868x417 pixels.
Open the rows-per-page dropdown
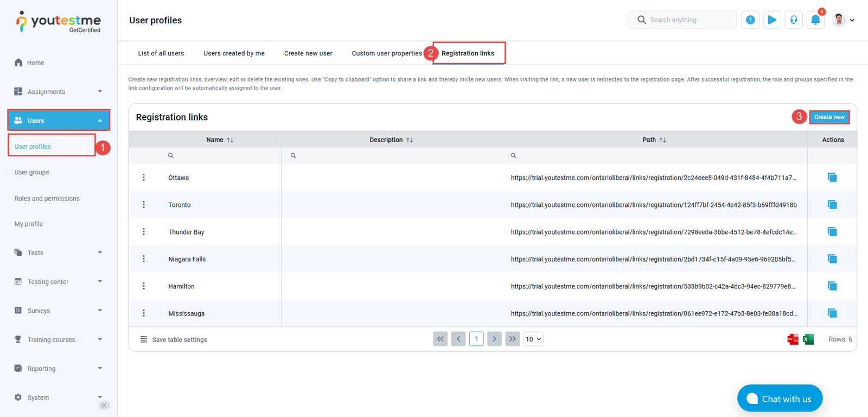(533, 339)
